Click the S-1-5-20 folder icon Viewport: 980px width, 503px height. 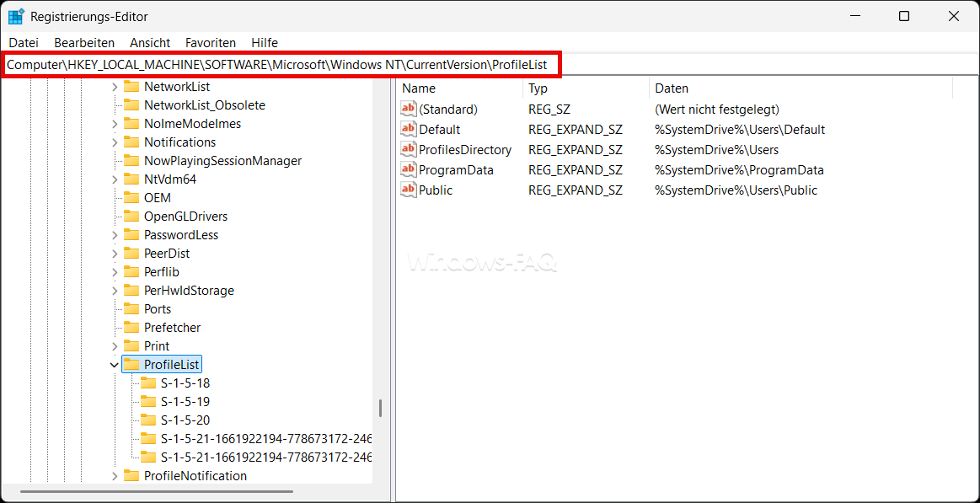tap(148, 420)
